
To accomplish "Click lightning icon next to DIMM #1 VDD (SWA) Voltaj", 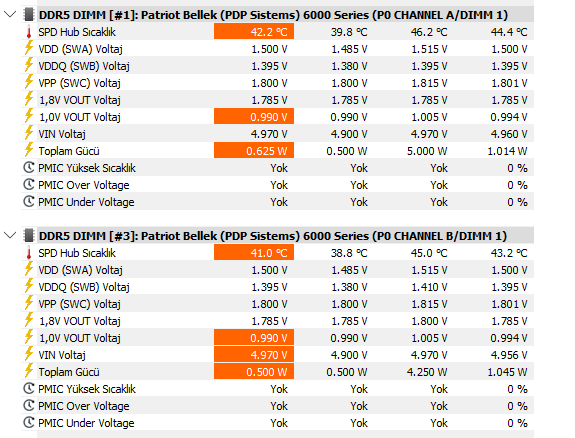I will [29, 48].
